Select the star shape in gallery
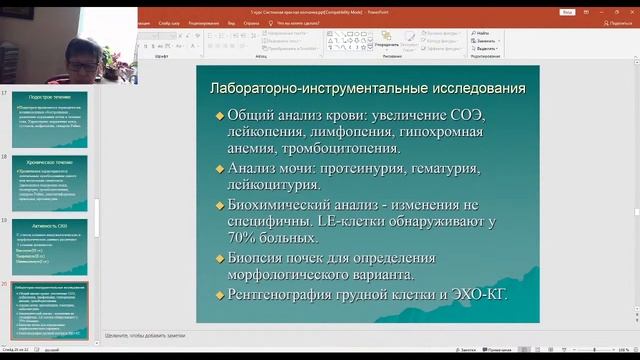Image resolution: width=640 pixels, height=360 pixels. tap(364, 48)
